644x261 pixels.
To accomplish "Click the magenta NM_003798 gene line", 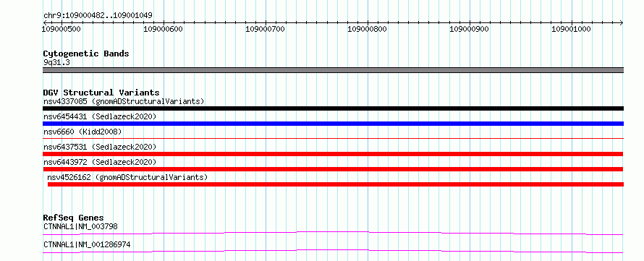I will (x=333, y=233).
